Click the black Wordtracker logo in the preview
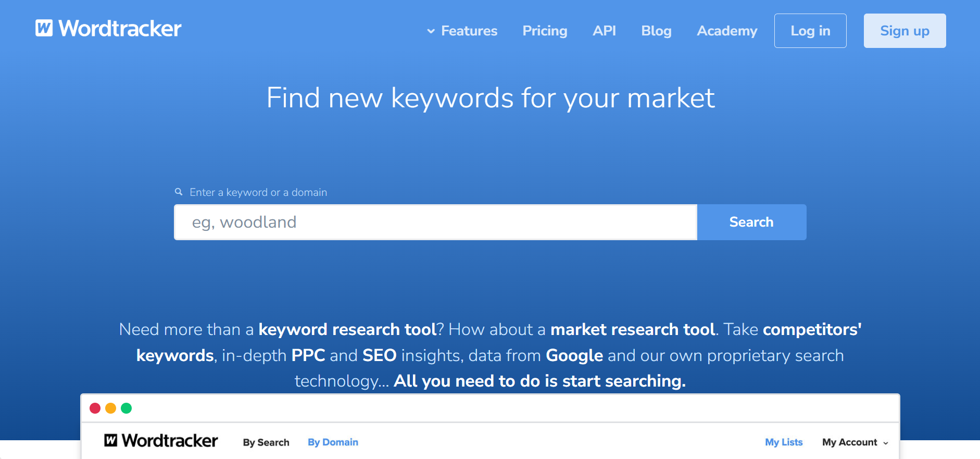The height and width of the screenshot is (459, 980). [161, 441]
